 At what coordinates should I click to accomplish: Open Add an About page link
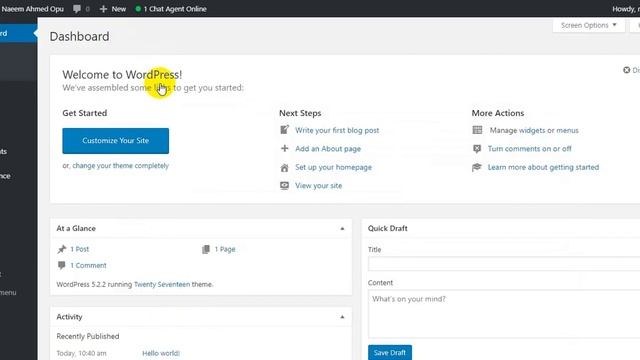click(328, 149)
